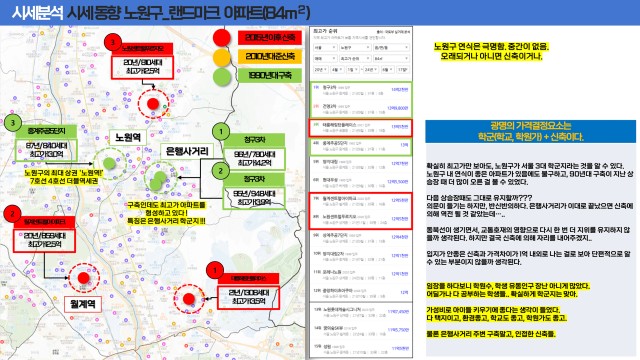The height and width of the screenshot is (360, 640).
Task: Select the 14위 apartment ranking row
Action: (361, 330)
